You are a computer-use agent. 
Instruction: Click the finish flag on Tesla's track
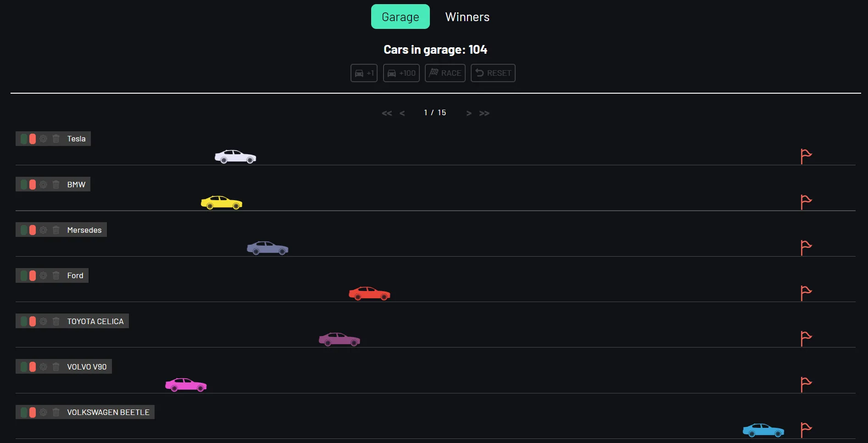[806, 157]
